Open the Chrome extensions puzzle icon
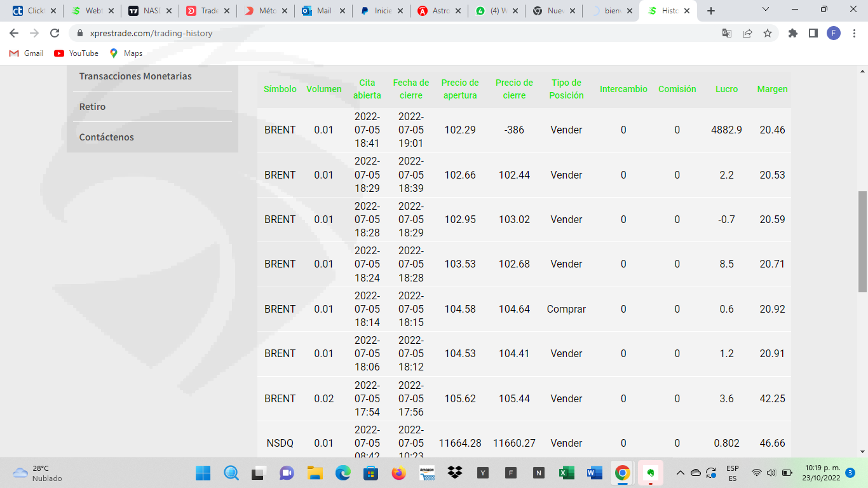868x488 pixels. (793, 33)
